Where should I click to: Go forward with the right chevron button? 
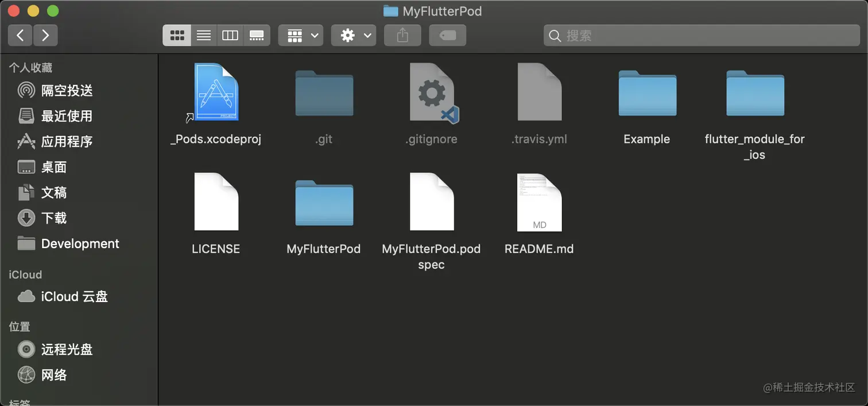point(45,36)
